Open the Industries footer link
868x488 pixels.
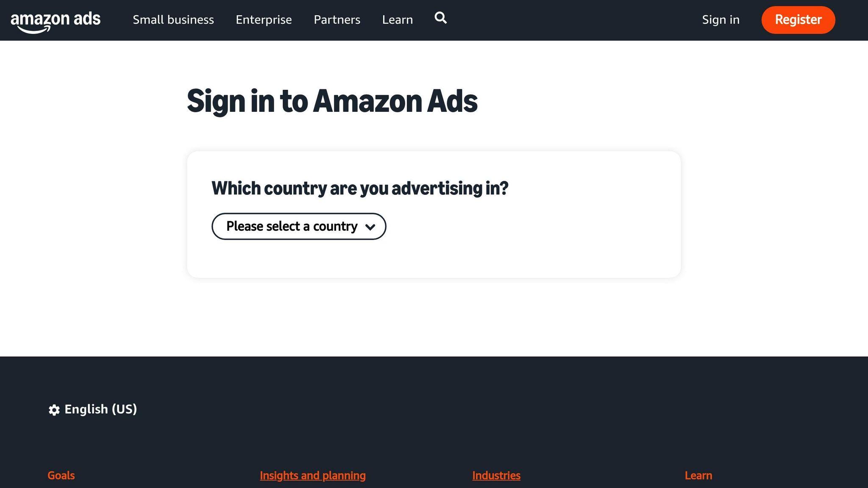pyautogui.click(x=496, y=475)
